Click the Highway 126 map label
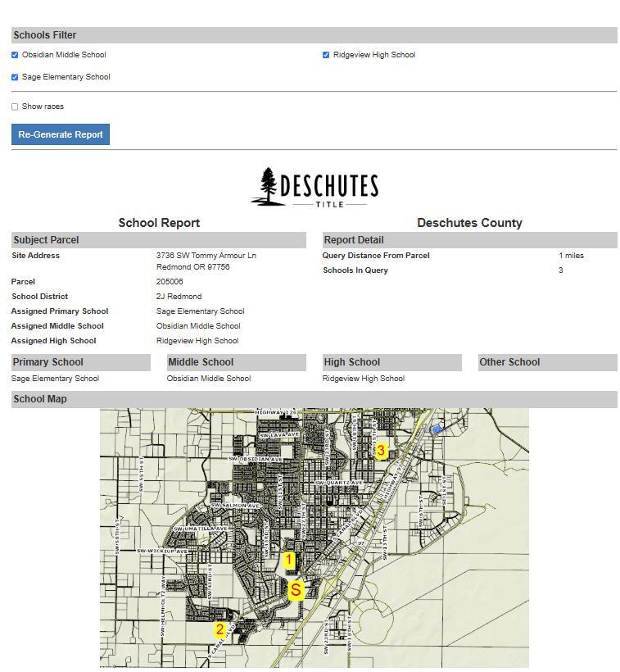Screen dimensions: 620x672 (276, 412)
